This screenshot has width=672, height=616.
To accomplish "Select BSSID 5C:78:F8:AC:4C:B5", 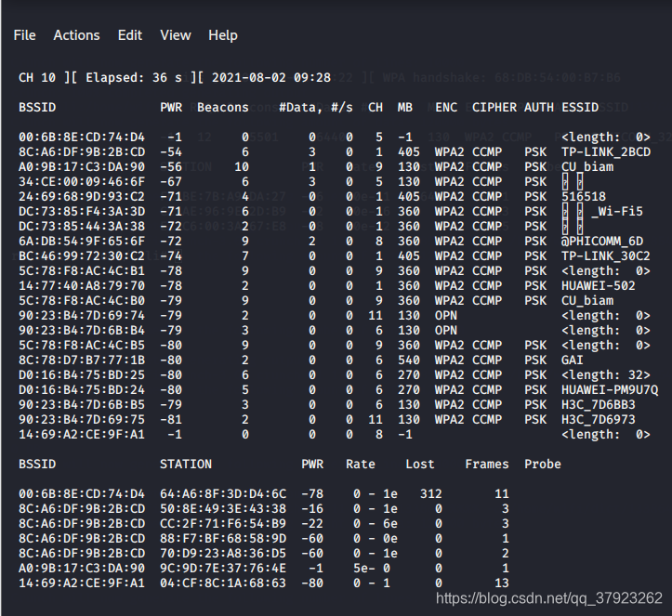I will tap(82, 346).
